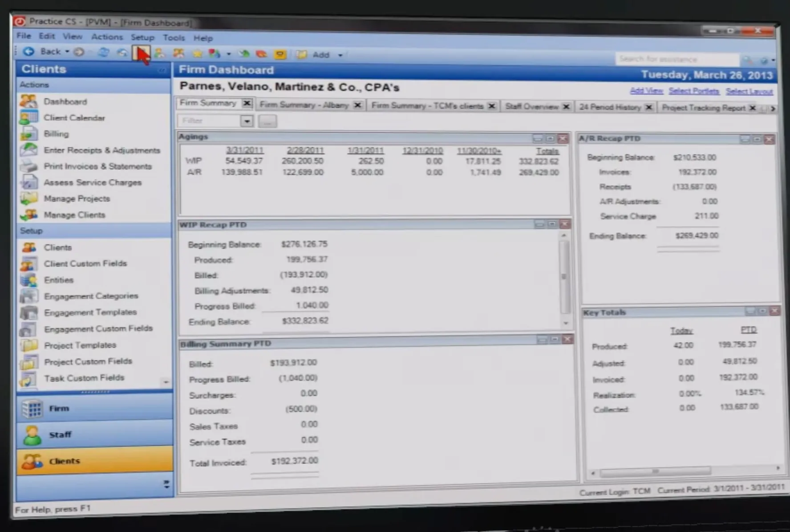The width and height of the screenshot is (790, 532).
Task: Click the 3/31/2011 aging column header
Action: point(245,150)
